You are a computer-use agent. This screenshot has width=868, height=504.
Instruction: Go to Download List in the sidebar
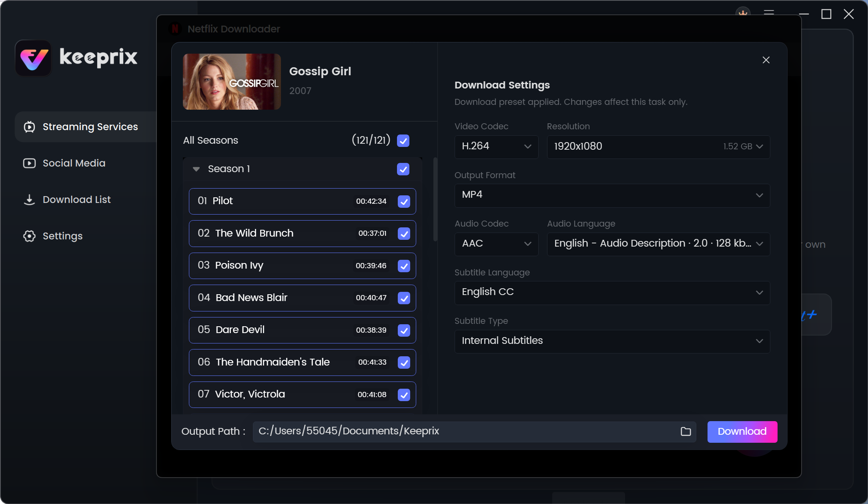[67, 200]
